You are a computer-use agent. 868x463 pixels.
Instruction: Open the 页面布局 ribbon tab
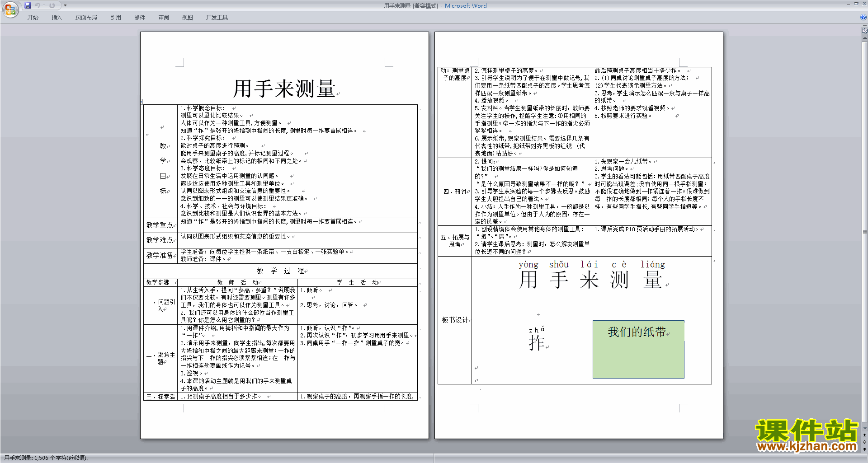86,17
